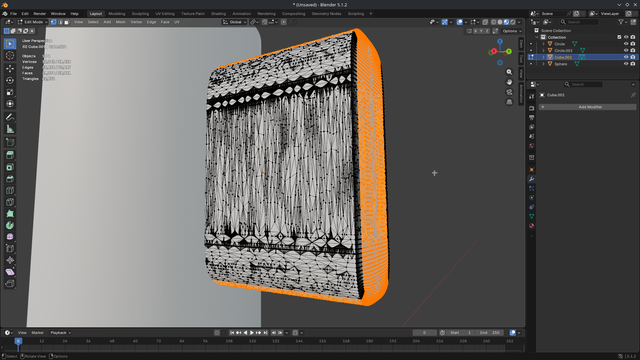Open the Modifiers wrench tab in Properties
This screenshot has width=640, height=360.
pos(531,179)
